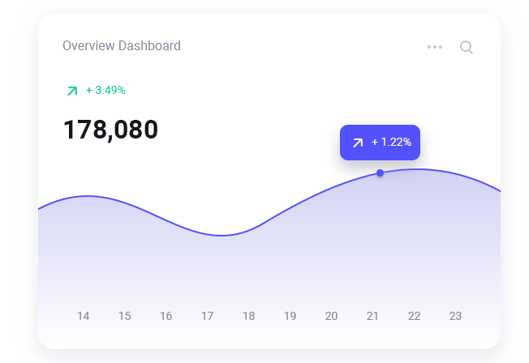Open the three-dot more options menu
This screenshot has height=363, width=529.
[x=435, y=47]
